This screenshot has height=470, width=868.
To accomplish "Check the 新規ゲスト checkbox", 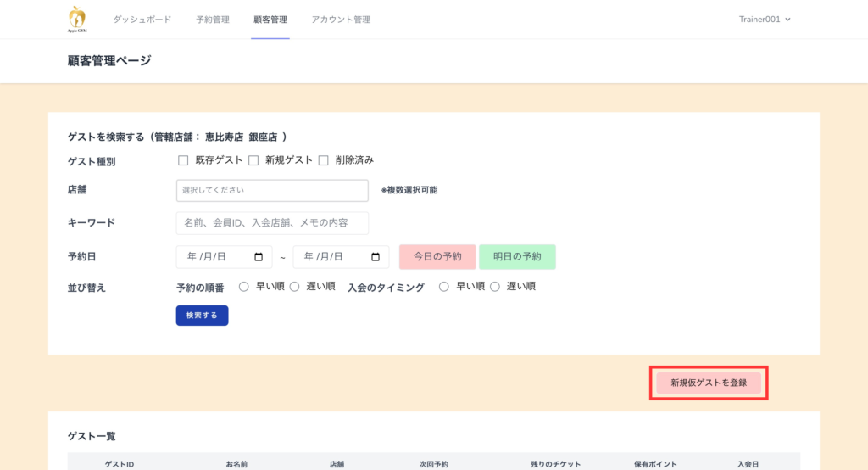I will click(253, 160).
